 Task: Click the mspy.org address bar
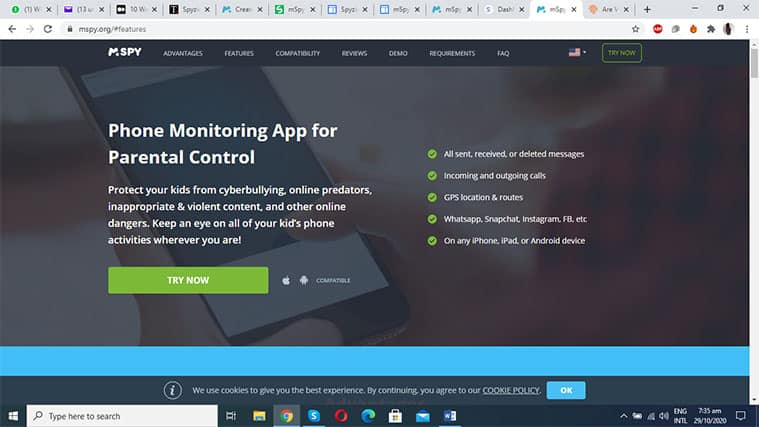click(349, 29)
